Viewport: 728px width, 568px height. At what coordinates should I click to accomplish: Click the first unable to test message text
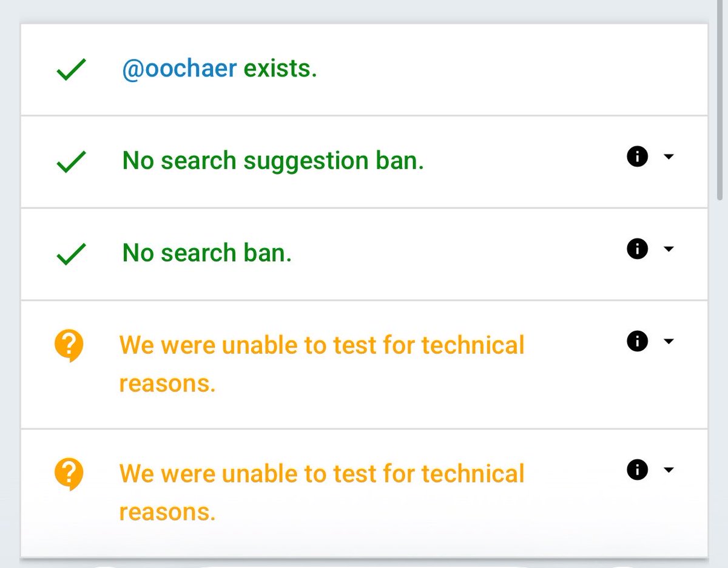click(322, 364)
